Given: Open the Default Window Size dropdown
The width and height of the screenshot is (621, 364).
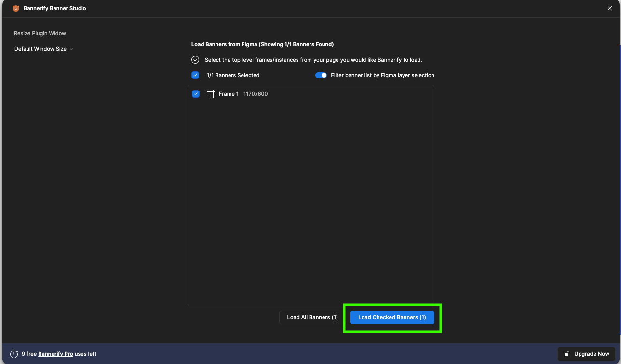Looking at the screenshot, I should (x=44, y=49).
